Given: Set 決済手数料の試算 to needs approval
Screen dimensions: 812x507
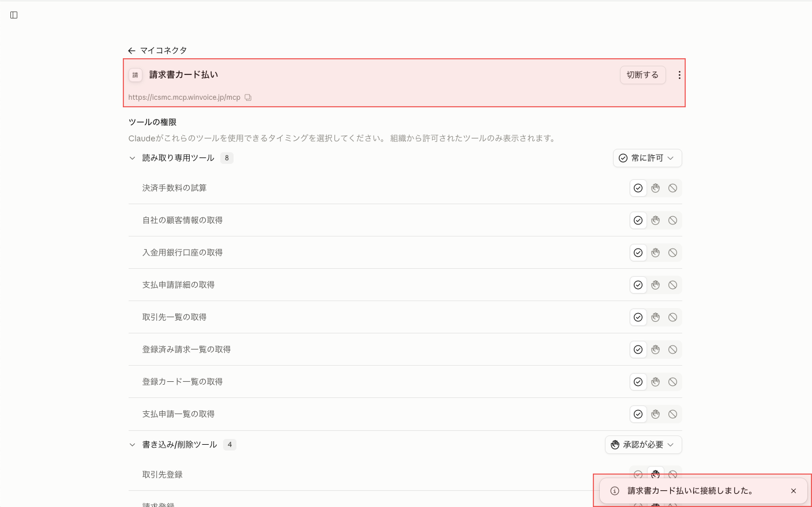Looking at the screenshot, I should [655, 188].
